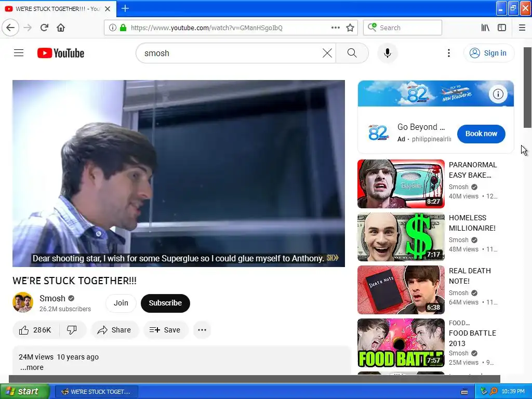532x399 pixels.
Task: Open FOOD BATTLE 2013 video thumbnail
Action: pyautogui.click(x=401, y=343)
